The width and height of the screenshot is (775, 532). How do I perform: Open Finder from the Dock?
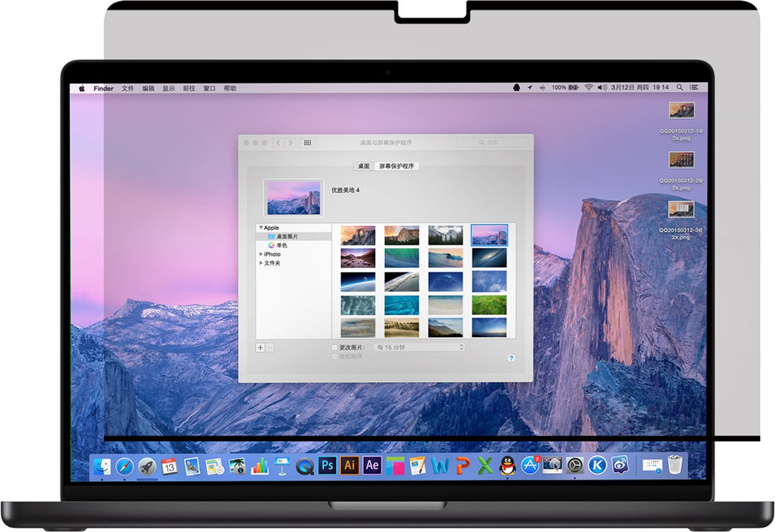pyautogui.click(x=102, y=466)
